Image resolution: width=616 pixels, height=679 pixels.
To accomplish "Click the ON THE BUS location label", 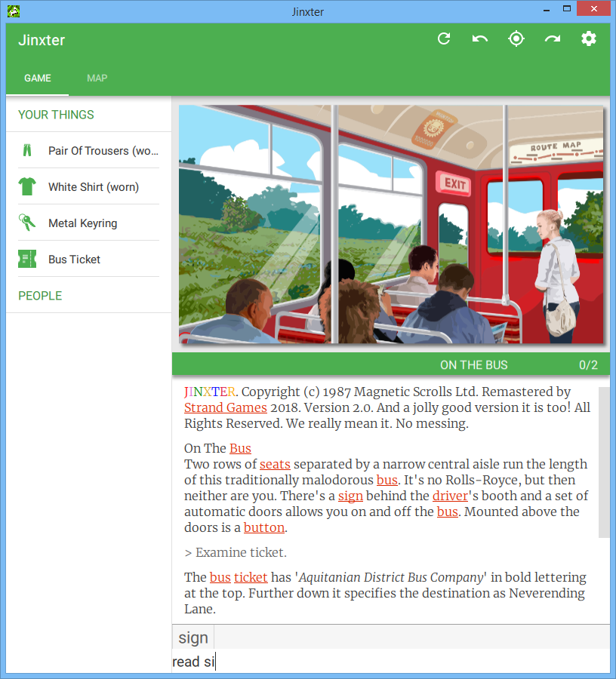I will (x=473, y=365).
